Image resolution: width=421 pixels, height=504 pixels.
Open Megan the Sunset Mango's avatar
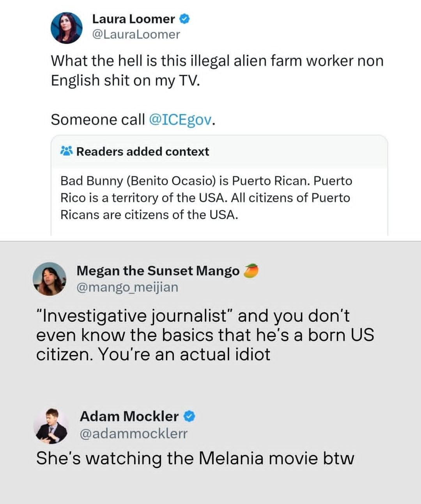49,278
